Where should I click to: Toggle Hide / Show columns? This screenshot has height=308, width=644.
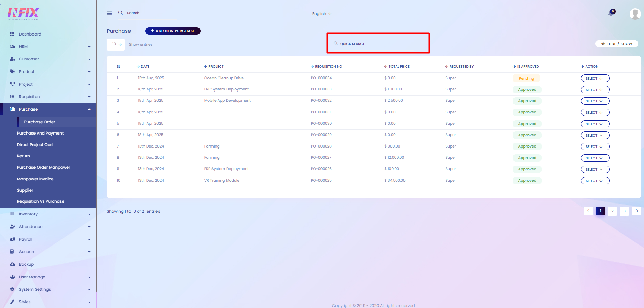(x=617, y=44)
